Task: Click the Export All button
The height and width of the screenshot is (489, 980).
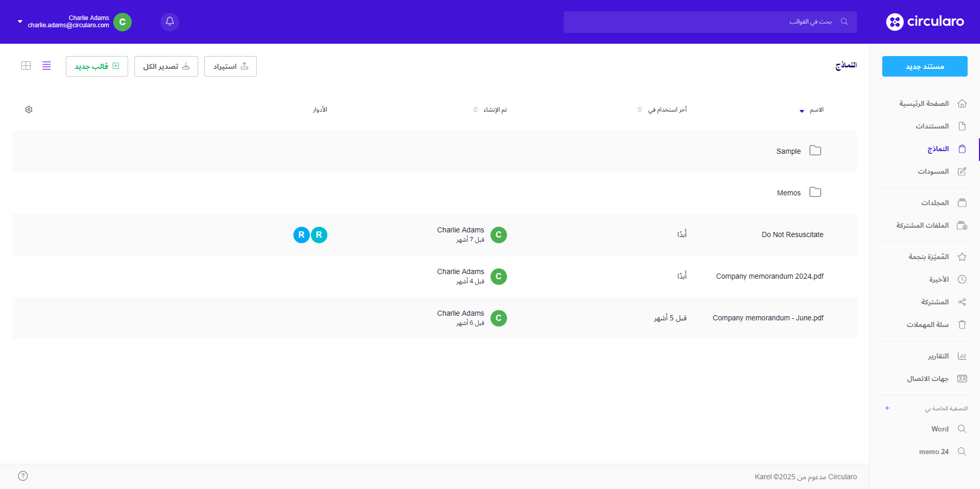Action: (166, 66)
